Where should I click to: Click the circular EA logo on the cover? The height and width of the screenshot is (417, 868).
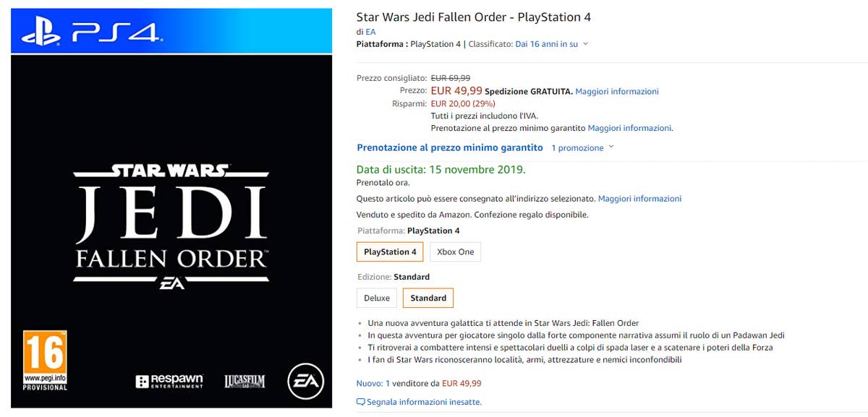(307, 382)
